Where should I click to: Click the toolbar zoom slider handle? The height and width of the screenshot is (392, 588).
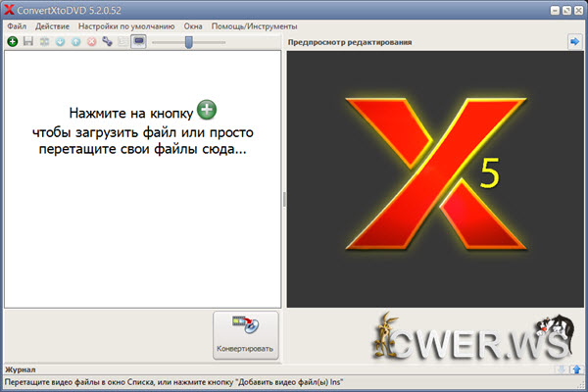pos(188,42)
